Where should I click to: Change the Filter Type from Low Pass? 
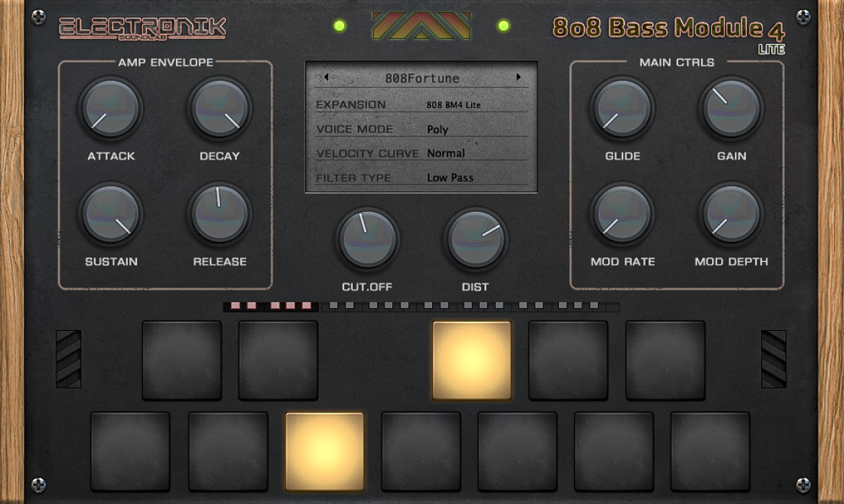coord(450,177)
